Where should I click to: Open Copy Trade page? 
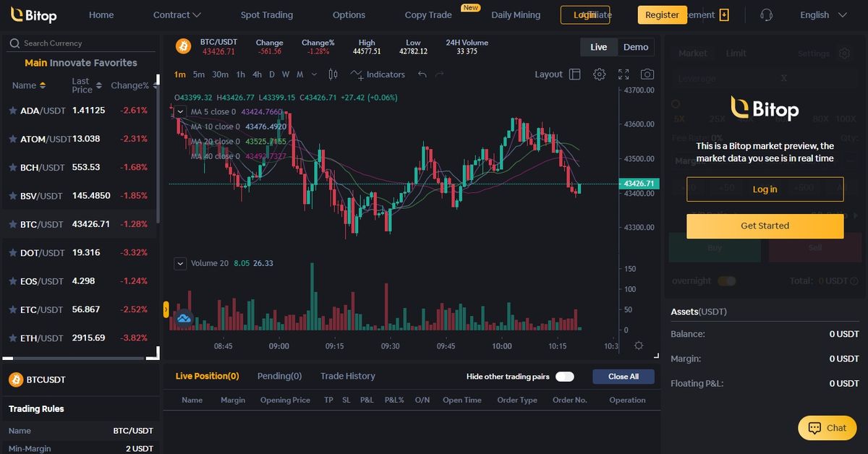point(428,14)
